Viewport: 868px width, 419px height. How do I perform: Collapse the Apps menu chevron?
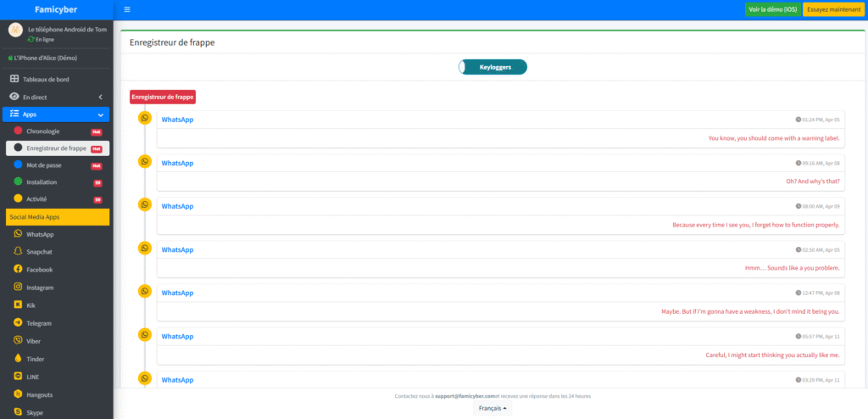pos(100,115)
